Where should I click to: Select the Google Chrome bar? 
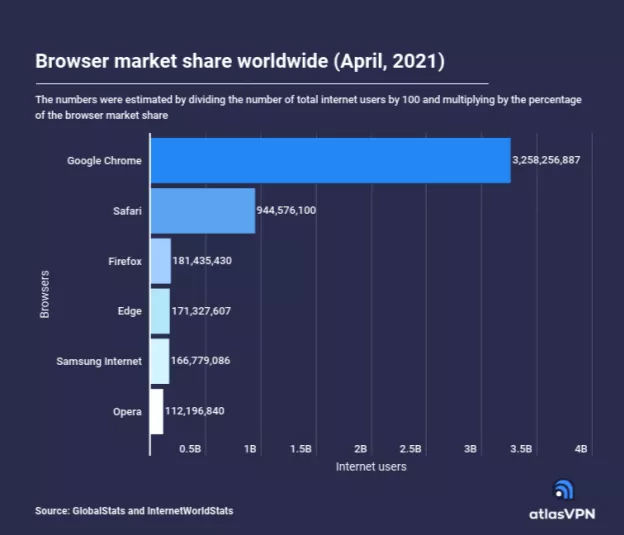click(x=331, y=160)
